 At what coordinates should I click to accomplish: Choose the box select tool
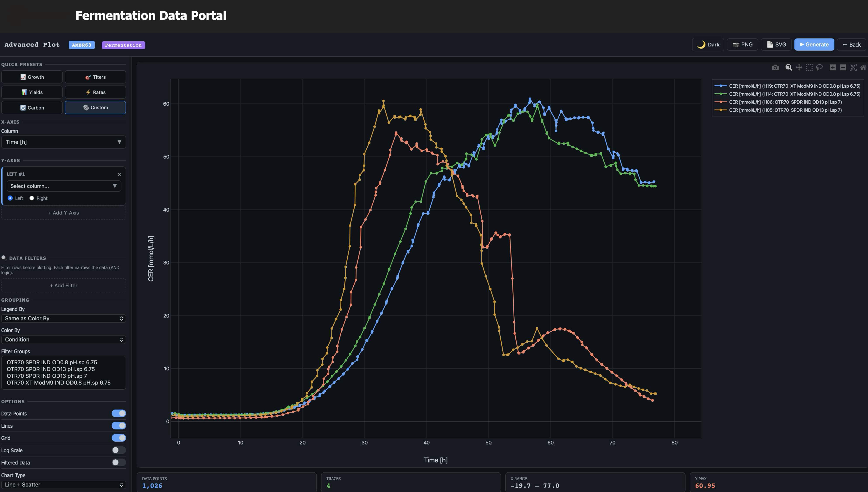pos(809,68)
